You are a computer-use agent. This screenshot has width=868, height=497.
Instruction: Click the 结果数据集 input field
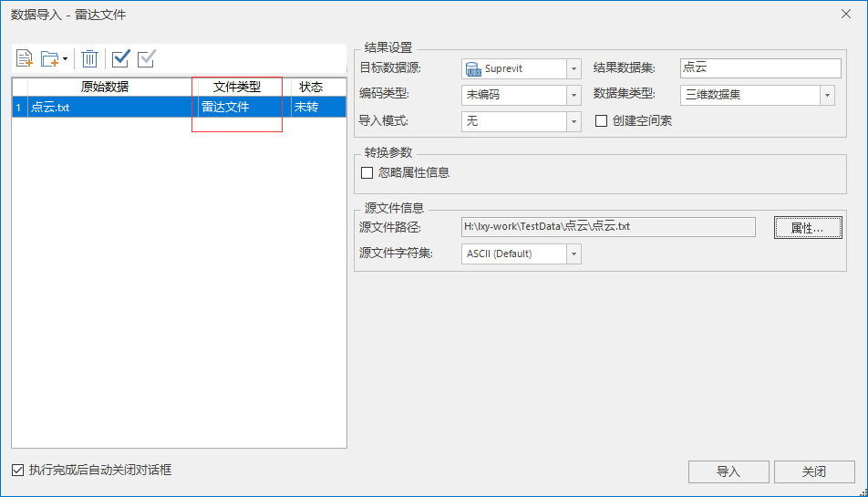tap(760, 67)
